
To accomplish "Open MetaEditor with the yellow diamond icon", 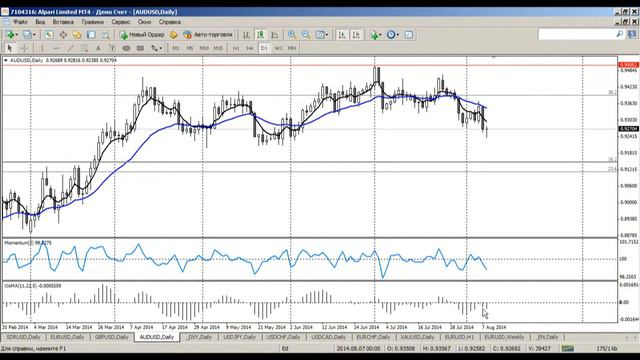I will click(x=173, y=35).
